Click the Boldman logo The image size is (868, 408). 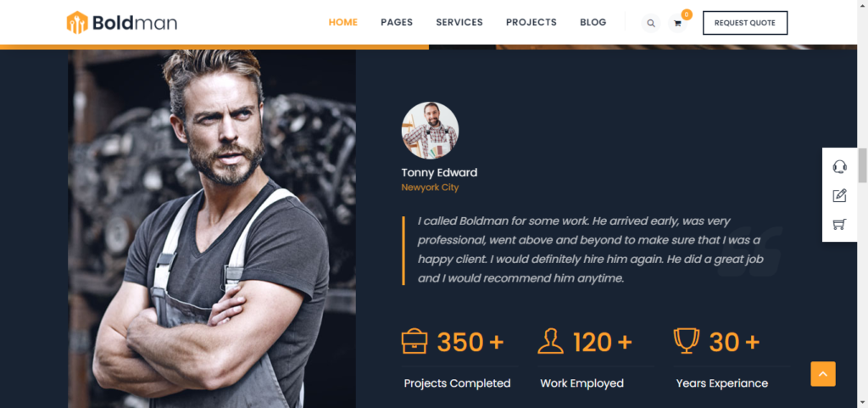pyautogui.click(x=122, y=23)
